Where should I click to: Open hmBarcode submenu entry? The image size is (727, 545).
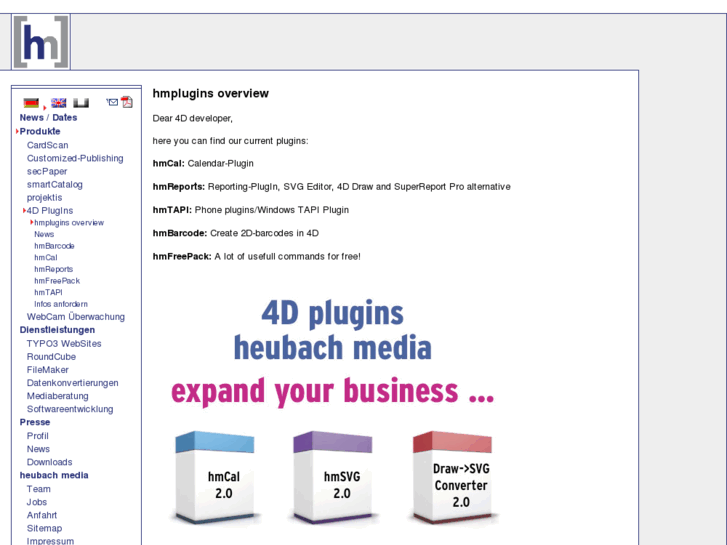54,246
